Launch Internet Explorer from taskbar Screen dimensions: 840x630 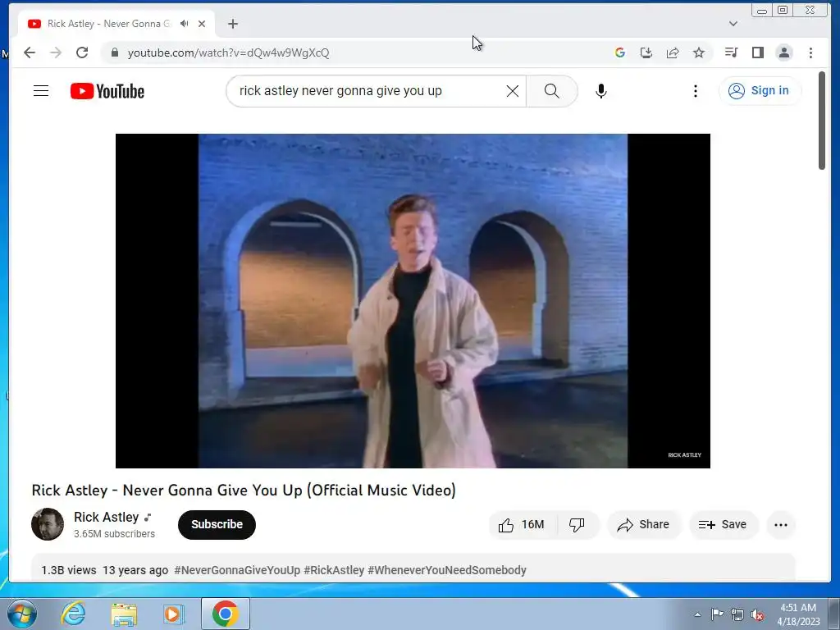(73, 614)
